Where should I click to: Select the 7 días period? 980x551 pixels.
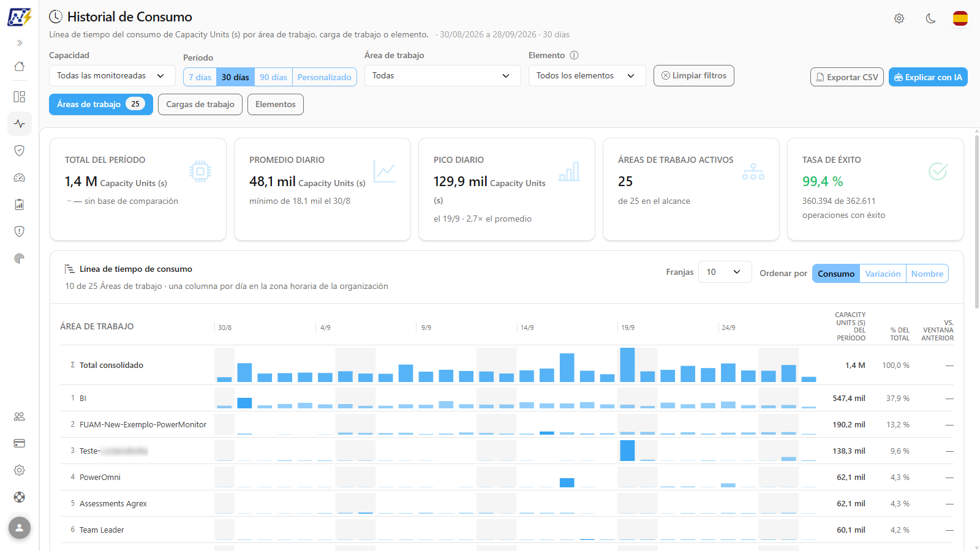pyautogui.click(x=200, y=77)
